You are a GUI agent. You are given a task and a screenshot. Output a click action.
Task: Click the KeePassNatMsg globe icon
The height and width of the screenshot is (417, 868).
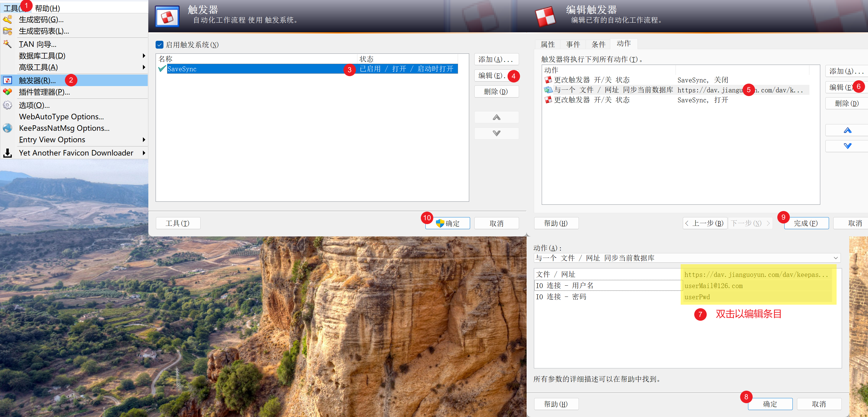8,128
